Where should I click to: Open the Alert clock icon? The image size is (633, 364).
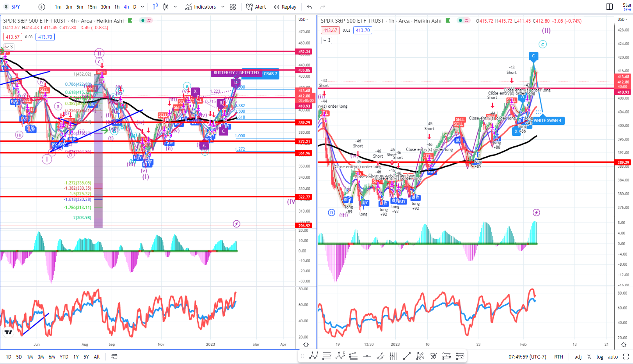(x=250, y=7)
